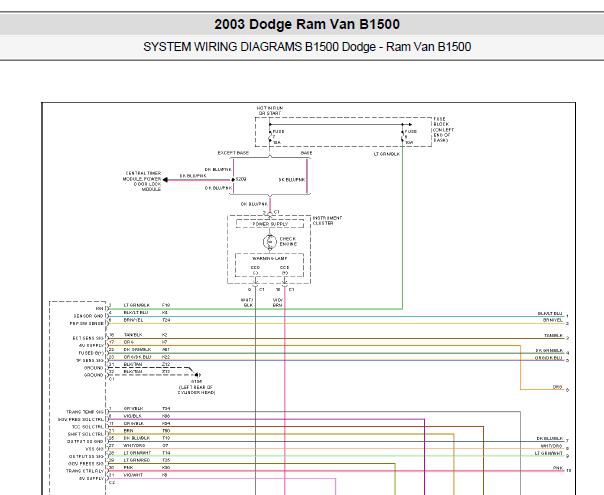Click the "ECT SENS SIG" pin label

click(88, 338)
